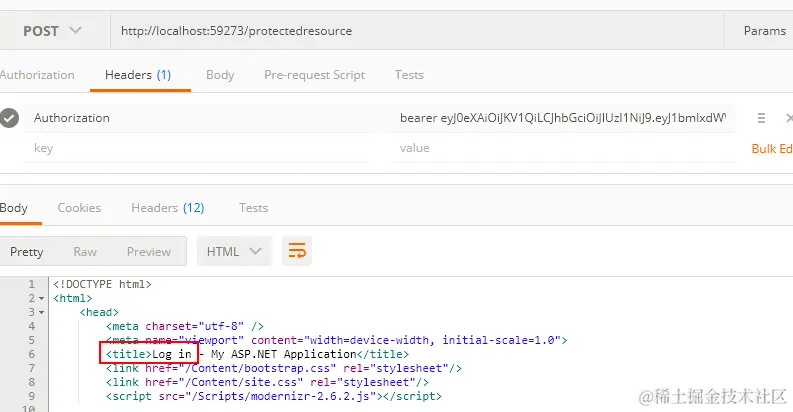Open the response Cookies tab
This screenshot has height=412, width=793.
tap(79, 208)
